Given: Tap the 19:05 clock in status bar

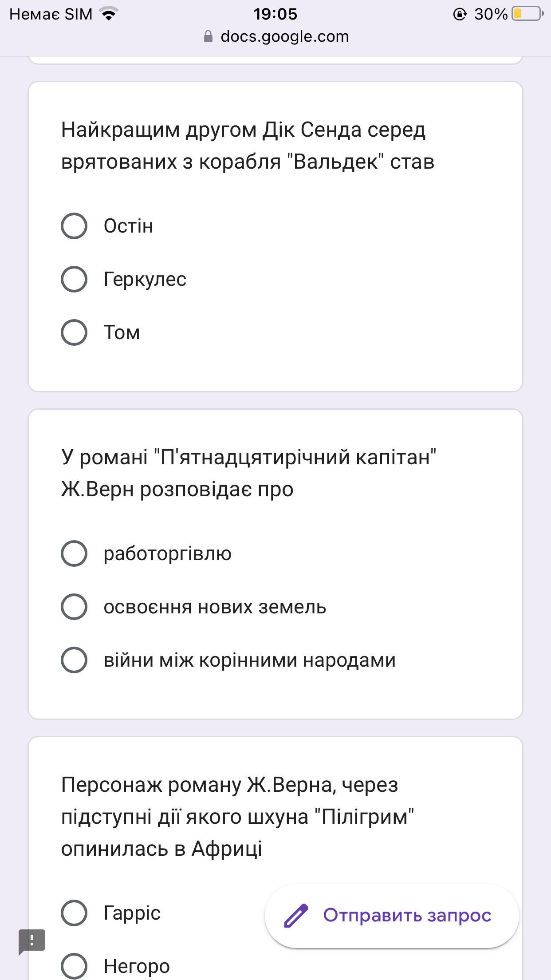Looking at the screenshot, I should (275, 14).
